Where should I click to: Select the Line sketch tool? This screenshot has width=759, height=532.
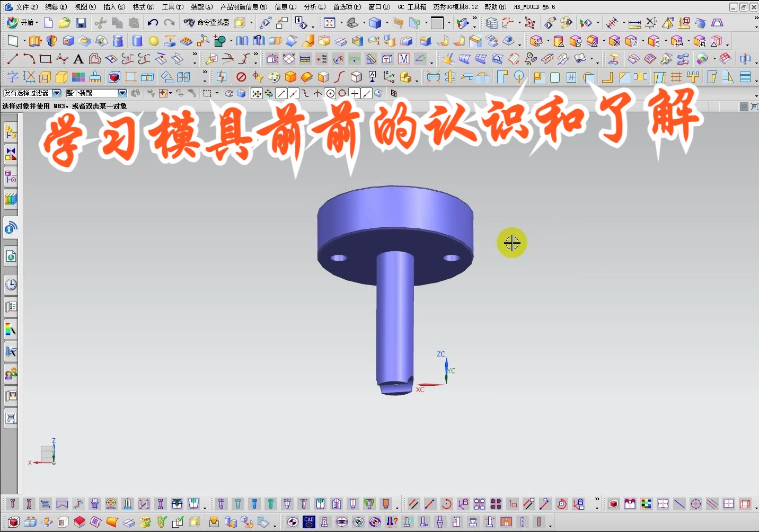tap(12, 59)
